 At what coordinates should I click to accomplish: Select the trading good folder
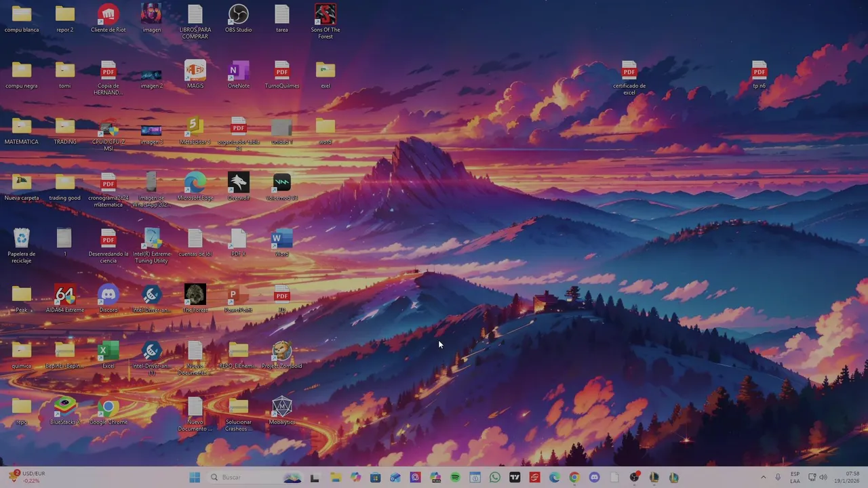click(x=65, y=187)
